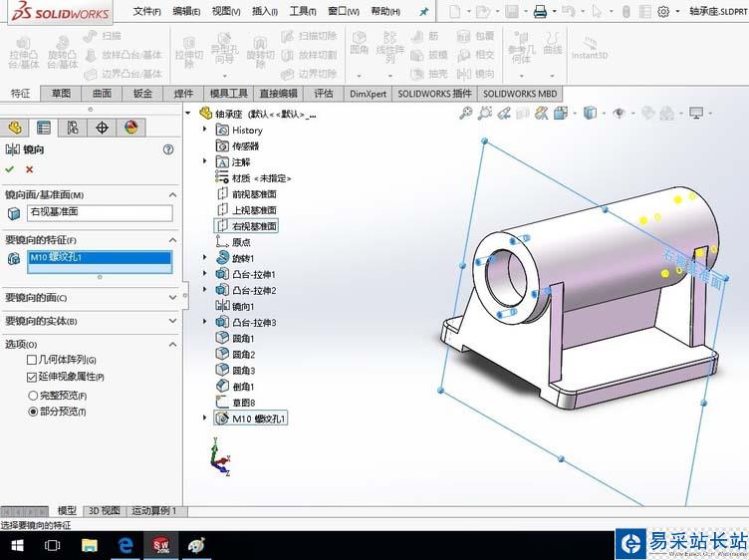This screenshot has height=560, width=749.
Task: Click the Zoom to Area view icon
Action: coord(485,114)
